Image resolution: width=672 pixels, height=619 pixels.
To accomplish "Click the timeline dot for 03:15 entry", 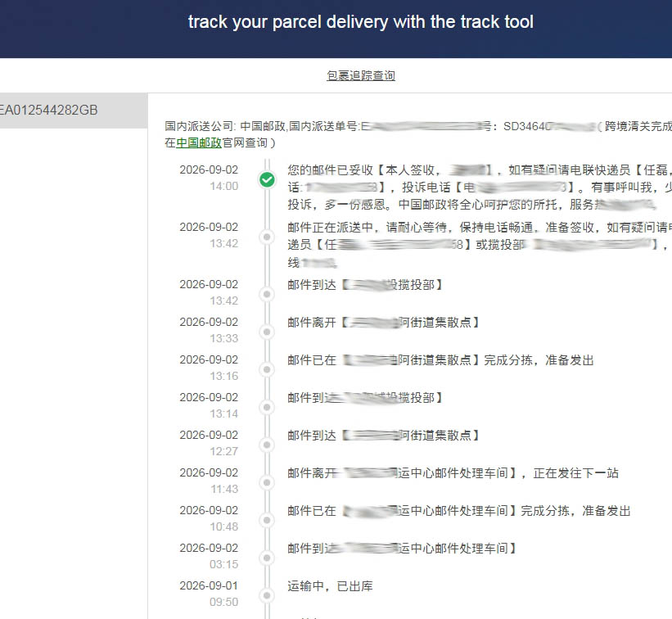I will (267, 558).
